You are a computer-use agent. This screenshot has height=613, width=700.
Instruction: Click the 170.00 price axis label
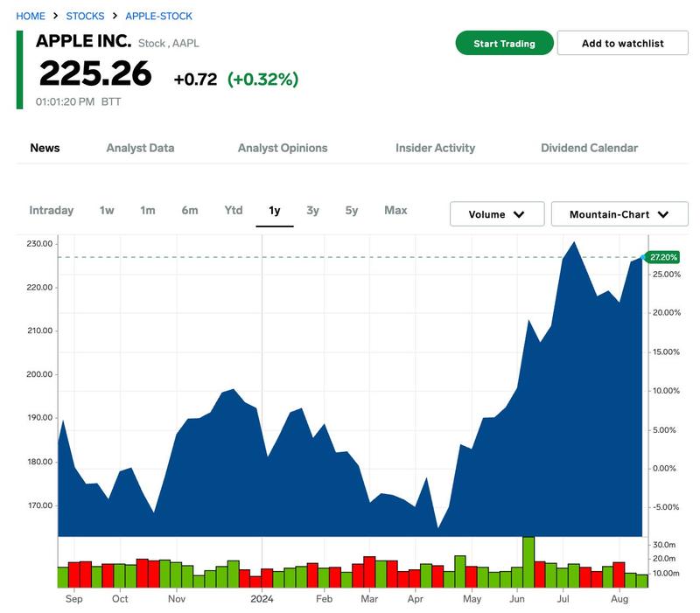(x=39, y=505)
